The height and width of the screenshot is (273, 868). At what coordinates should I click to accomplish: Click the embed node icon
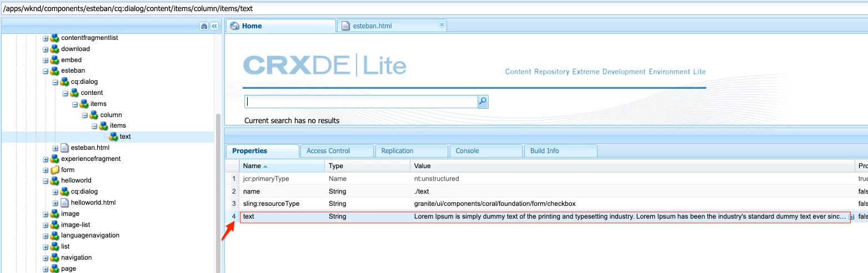(54, 60)
